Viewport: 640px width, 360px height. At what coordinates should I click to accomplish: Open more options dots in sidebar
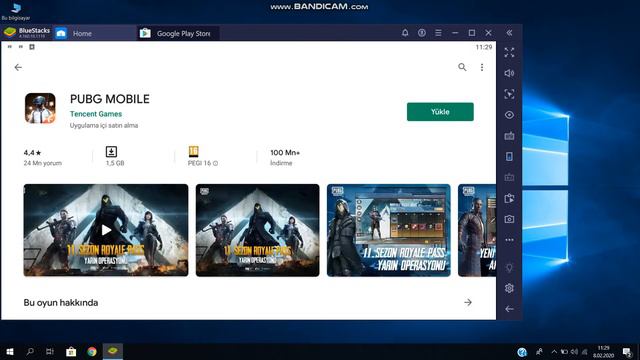509,240
